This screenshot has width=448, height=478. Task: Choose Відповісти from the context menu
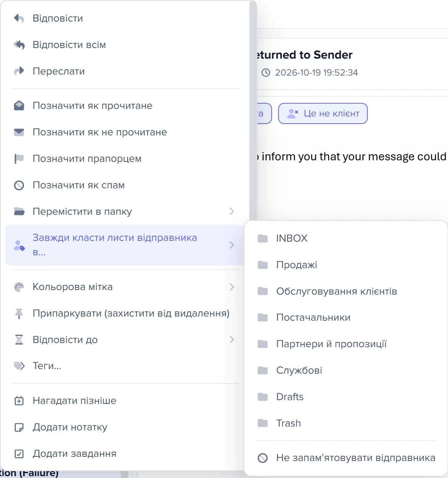pyautogui.click(x=125, y=18)
